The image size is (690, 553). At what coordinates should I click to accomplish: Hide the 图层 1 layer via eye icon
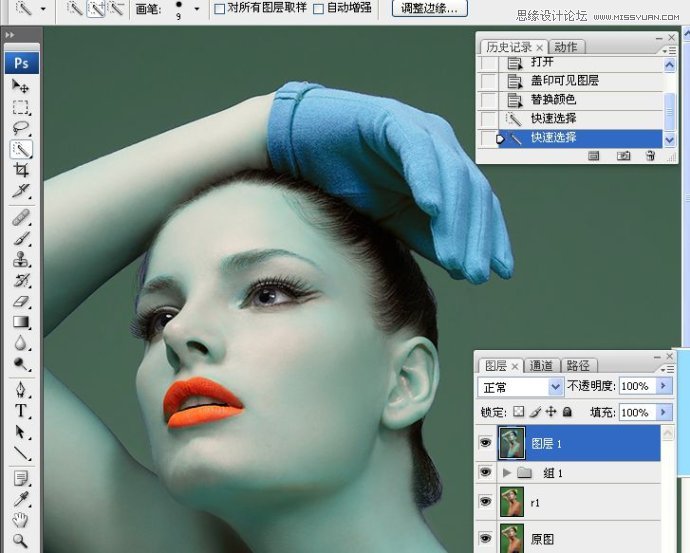(487, 441)
